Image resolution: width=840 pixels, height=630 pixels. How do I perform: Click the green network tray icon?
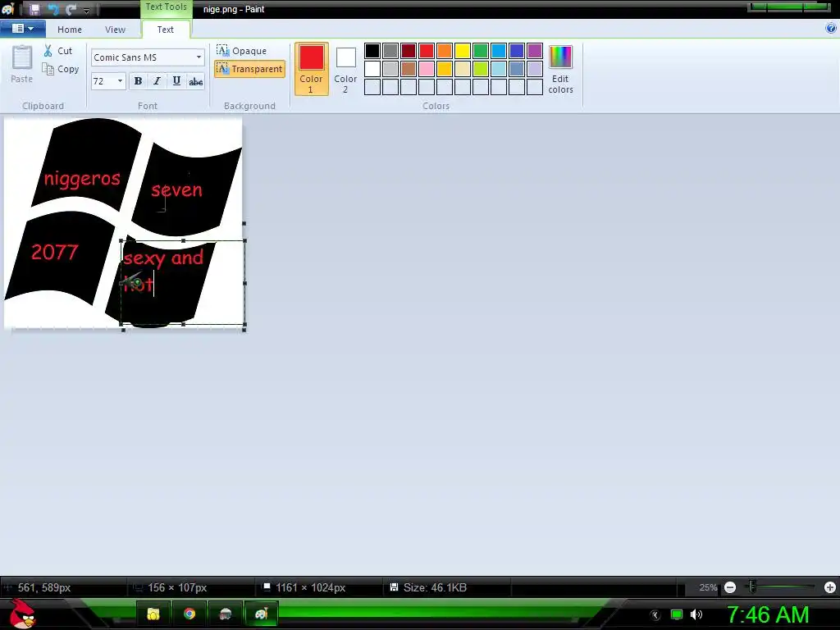click(677, 614)
